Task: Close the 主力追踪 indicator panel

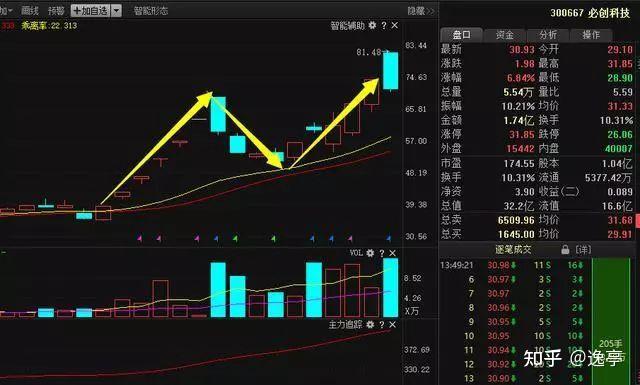Action: pos(393,325)
